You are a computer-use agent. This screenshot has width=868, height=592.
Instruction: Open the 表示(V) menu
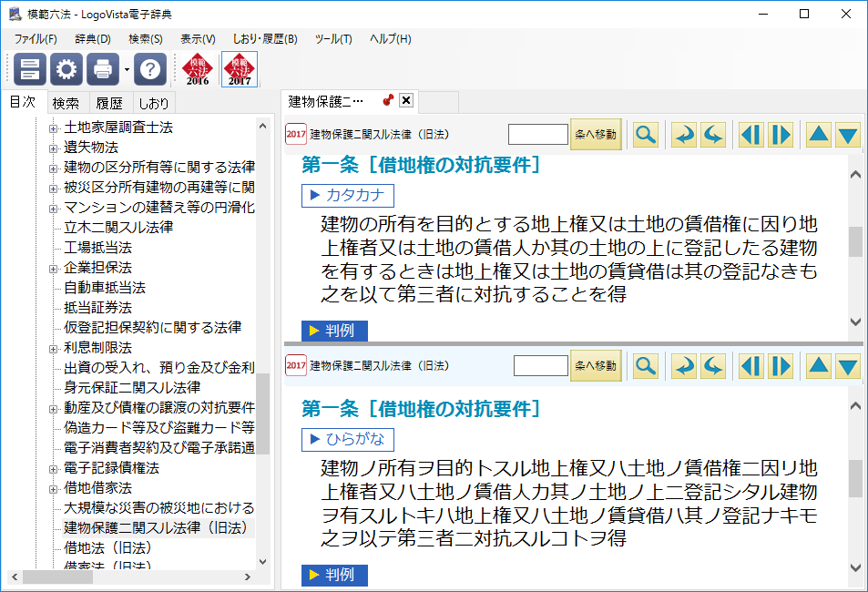pyautogui.click(x=198, y=39)
